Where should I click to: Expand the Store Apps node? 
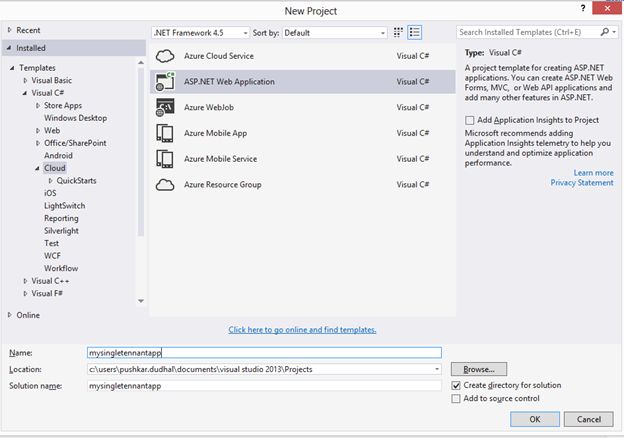37,105
